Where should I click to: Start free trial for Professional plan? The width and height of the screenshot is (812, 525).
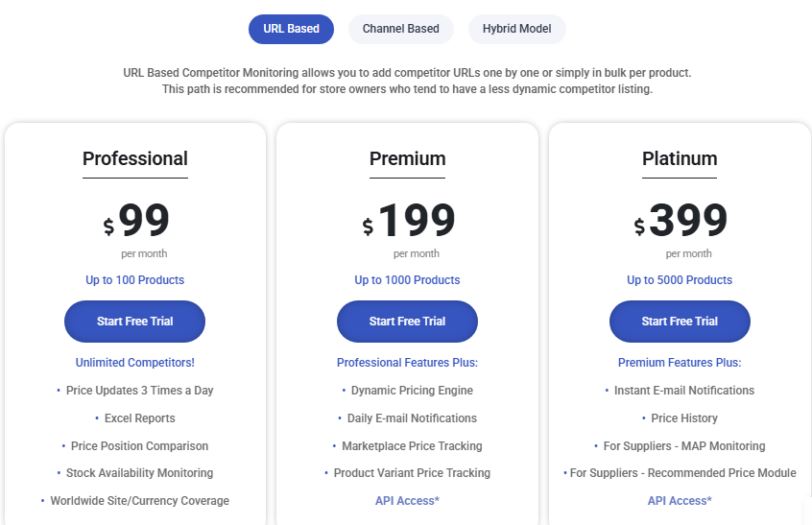134,322
